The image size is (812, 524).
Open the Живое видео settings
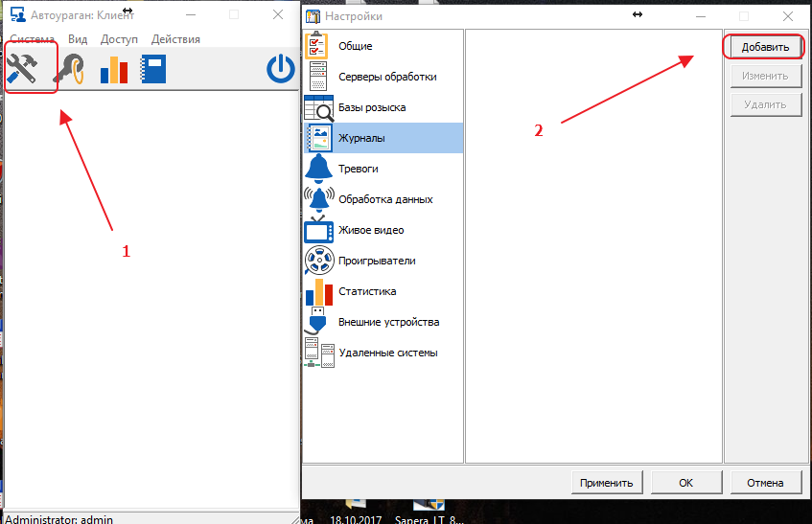[x=370, y=230]
